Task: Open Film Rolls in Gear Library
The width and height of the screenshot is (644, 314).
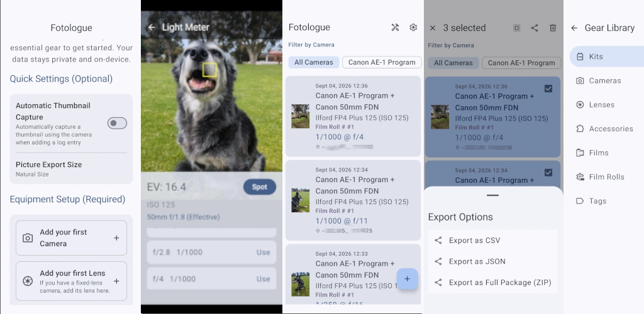Action: (x=607, y=176)
